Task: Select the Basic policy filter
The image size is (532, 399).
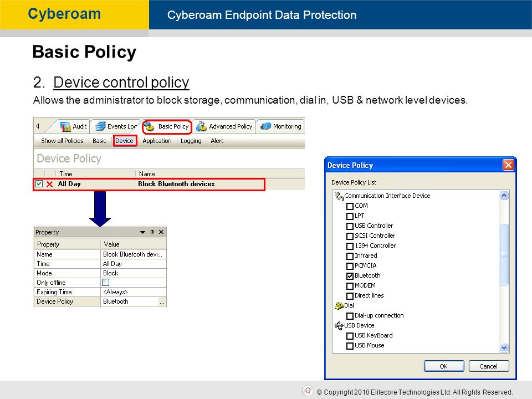Action: click(x=99, y=141)
